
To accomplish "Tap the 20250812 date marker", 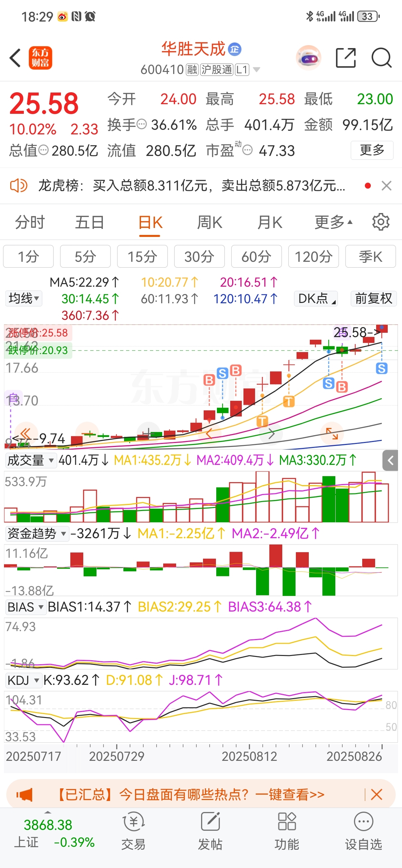I will 249,757.
